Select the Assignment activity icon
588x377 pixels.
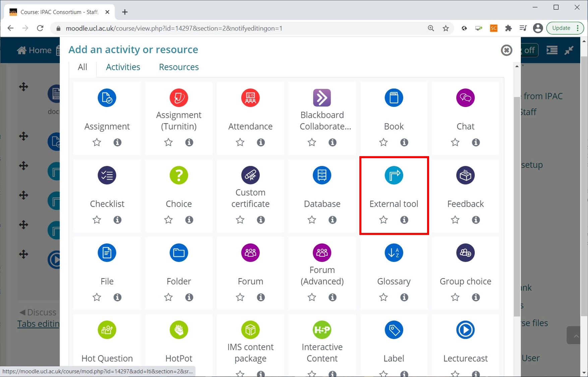coord(107,98)
